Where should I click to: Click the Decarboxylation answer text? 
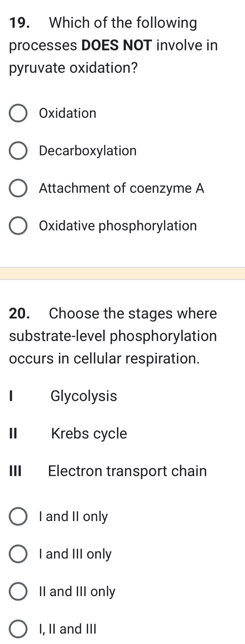click(87, 151)
